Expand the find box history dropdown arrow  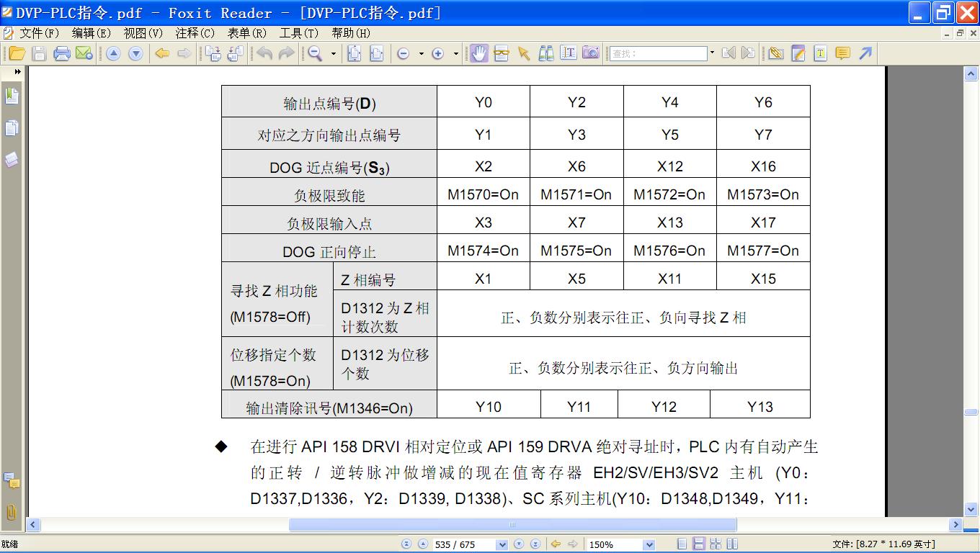pyautogui.click(x=712, y=53)
